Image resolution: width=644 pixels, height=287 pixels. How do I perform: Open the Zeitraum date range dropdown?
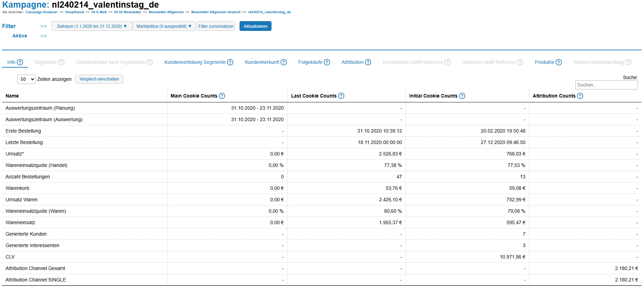92,26
